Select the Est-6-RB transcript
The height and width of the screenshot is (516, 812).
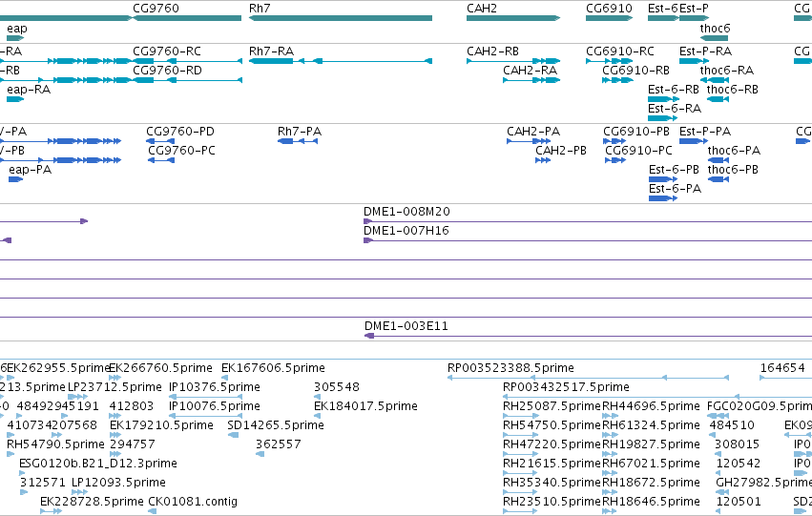[x=662, y=99]
